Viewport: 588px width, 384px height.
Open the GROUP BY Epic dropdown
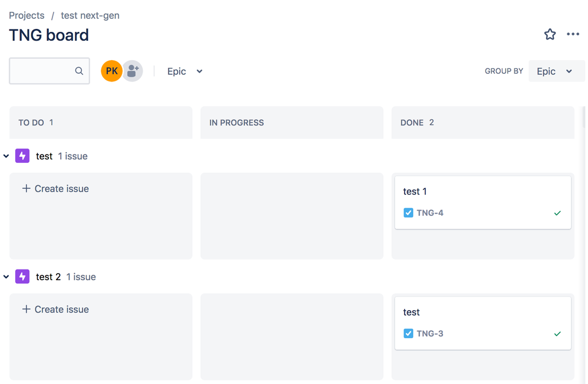coord(556,71)
